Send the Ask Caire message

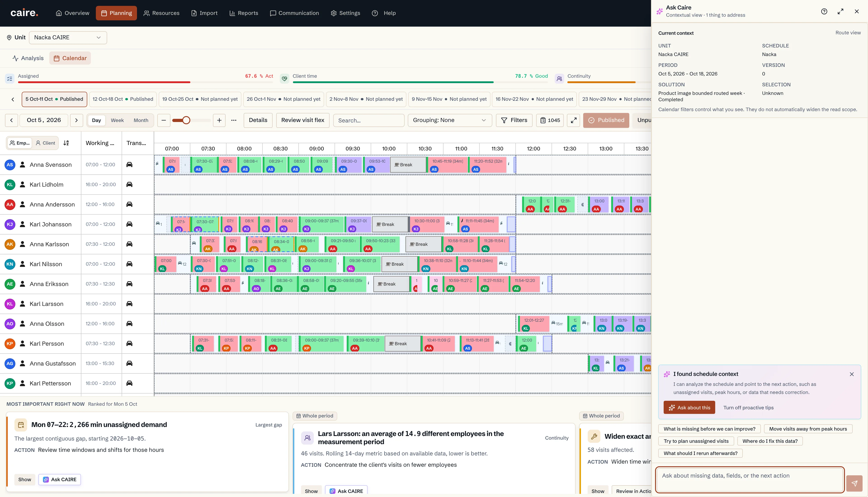(854, 483)
